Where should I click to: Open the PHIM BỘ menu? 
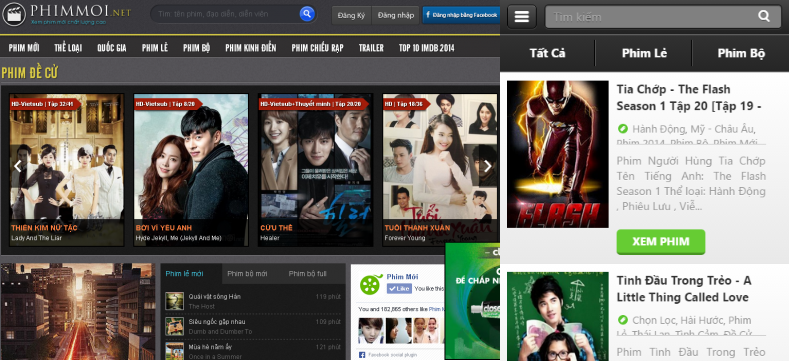click(x=196, y=48)
